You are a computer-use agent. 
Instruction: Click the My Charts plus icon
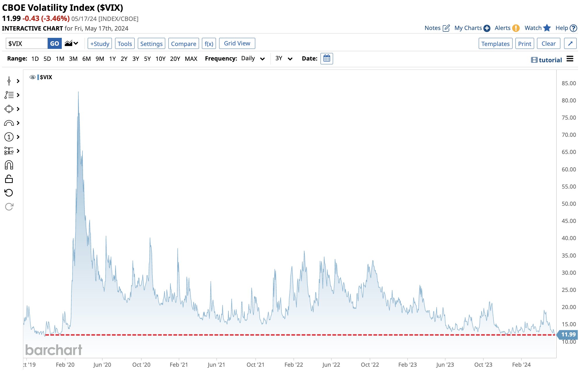(487, 28)
